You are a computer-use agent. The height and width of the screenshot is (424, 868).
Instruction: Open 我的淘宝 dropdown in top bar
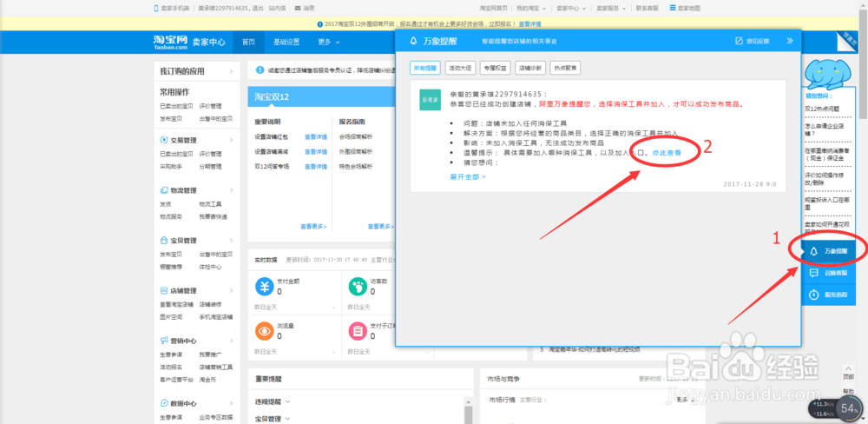click(531, 9)
